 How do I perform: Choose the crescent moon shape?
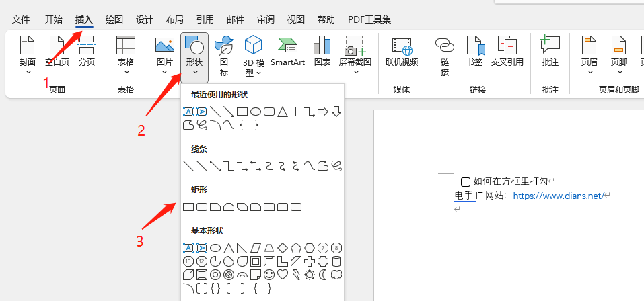(323, 275)
